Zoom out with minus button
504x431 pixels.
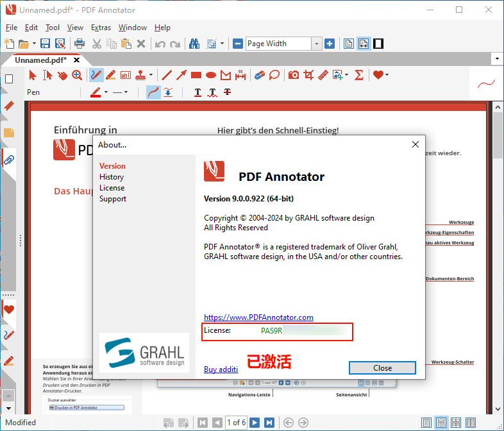(237, 44)
